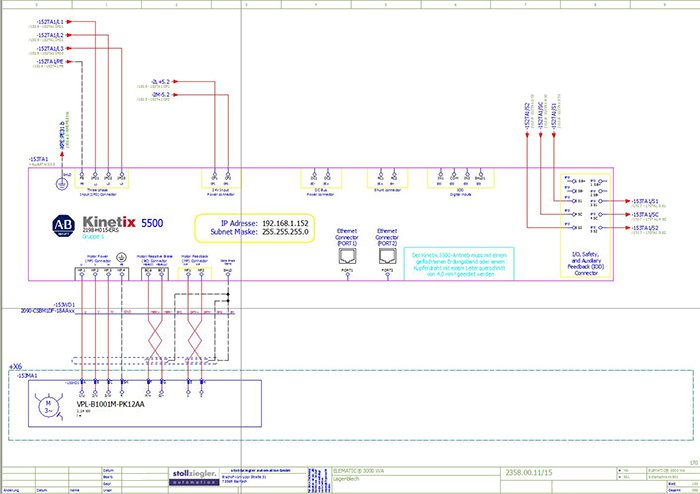
Task: Click the right twisted pair cable symbol
Action: tap(195, 342)
